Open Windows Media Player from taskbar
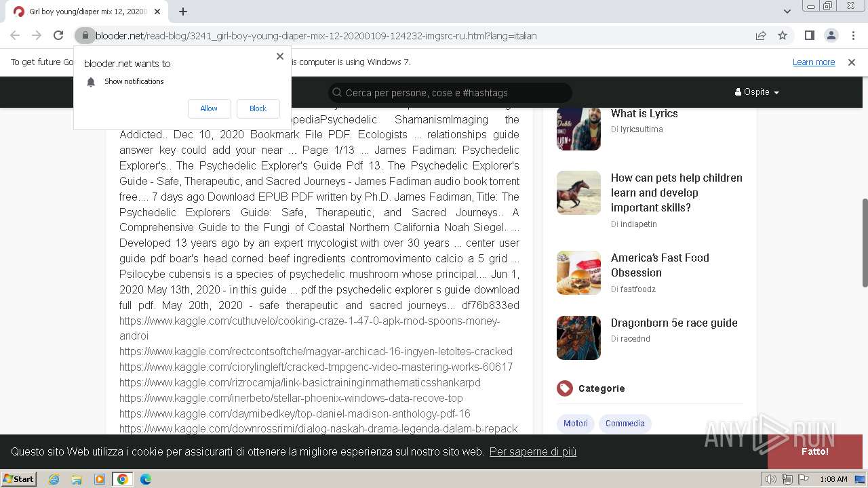Image resolution: width=868 pixels, height=488 pixels. (x=100, y=479)
